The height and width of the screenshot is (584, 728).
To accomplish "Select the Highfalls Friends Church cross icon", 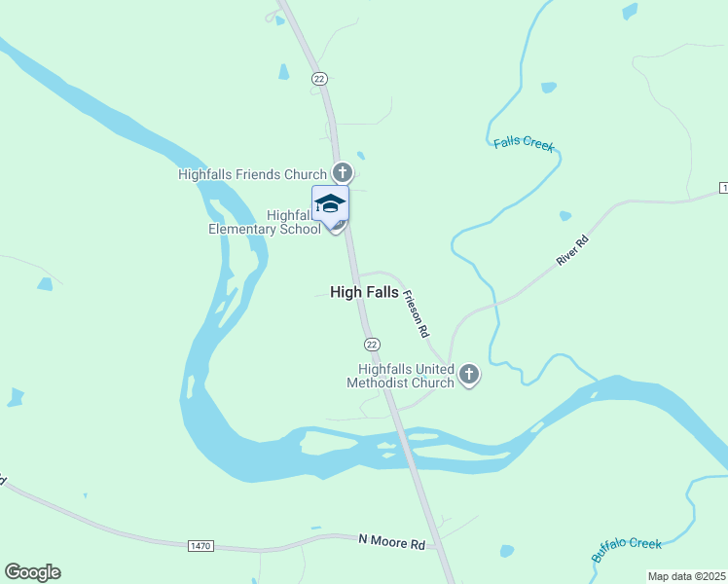I will [343, 172].
